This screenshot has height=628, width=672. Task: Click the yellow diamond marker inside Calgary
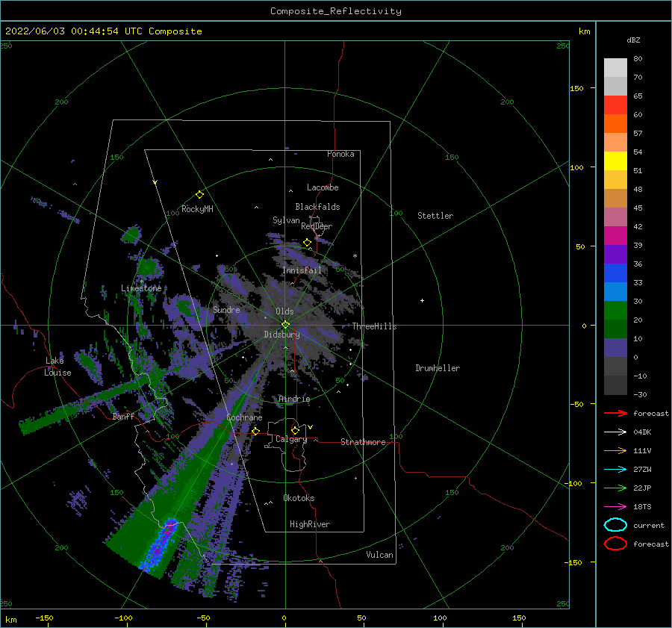point(295,430)
